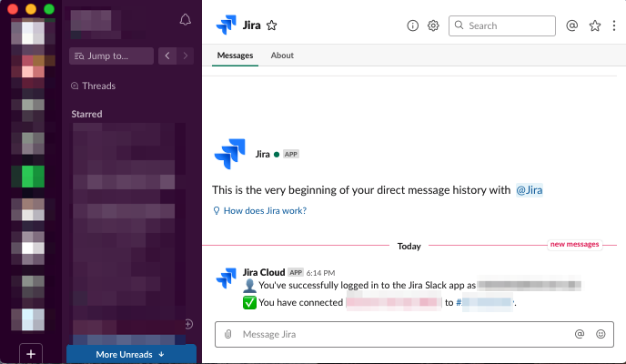626x364 pixels.
Task: Switch to the About tab
Action: [x=282, y=56]
